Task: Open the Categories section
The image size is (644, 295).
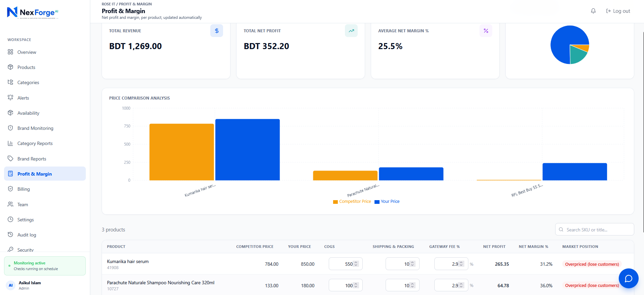Action: point(45,82)
